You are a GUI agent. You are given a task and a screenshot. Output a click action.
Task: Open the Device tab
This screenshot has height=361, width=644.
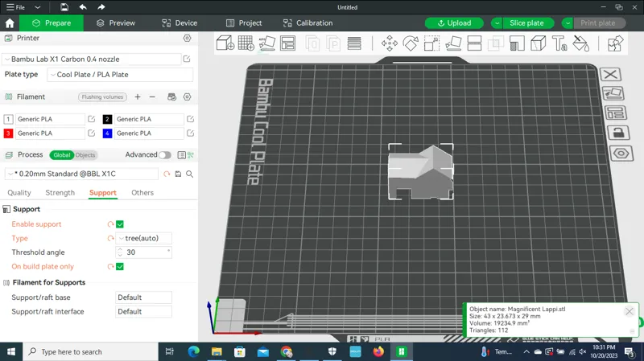click(x=180, y=23)
